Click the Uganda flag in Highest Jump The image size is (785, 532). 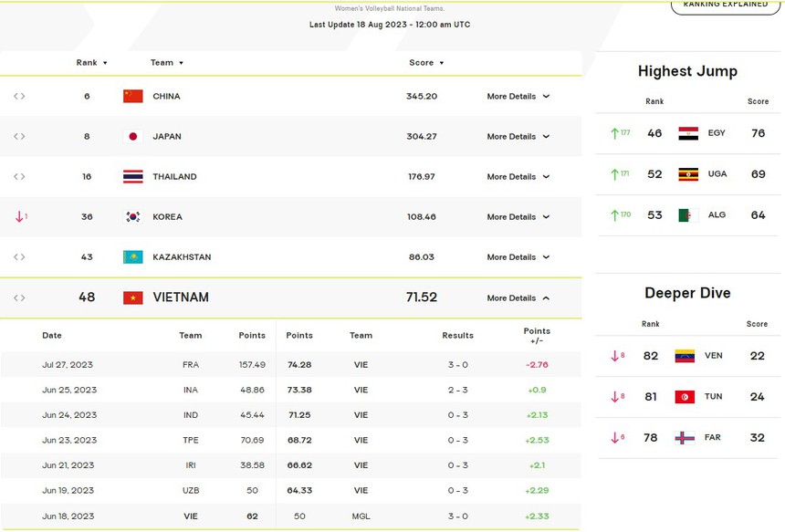(x=688, y=174)
